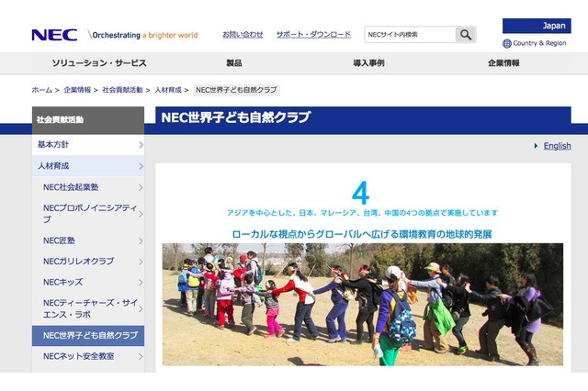Open NECプロボノイニシアティブ in the sidebar

88,214
